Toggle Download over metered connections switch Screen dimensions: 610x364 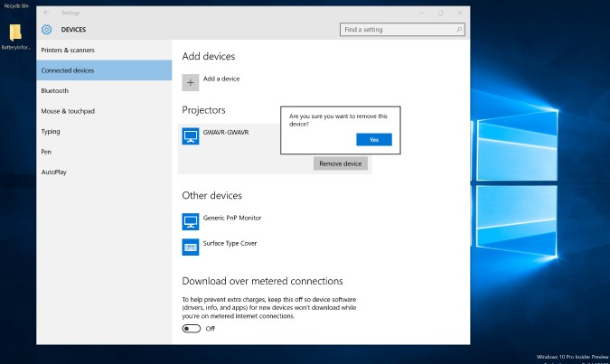coord(192,329)
